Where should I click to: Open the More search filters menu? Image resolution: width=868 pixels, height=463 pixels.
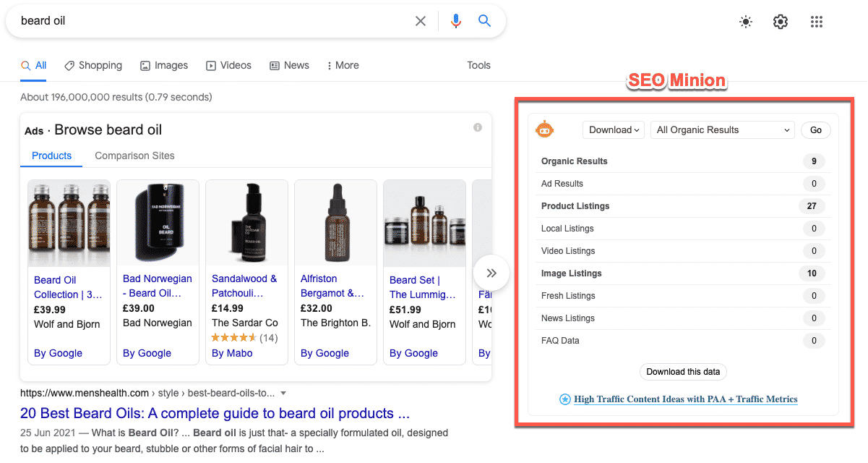click(x=343, y=65)
